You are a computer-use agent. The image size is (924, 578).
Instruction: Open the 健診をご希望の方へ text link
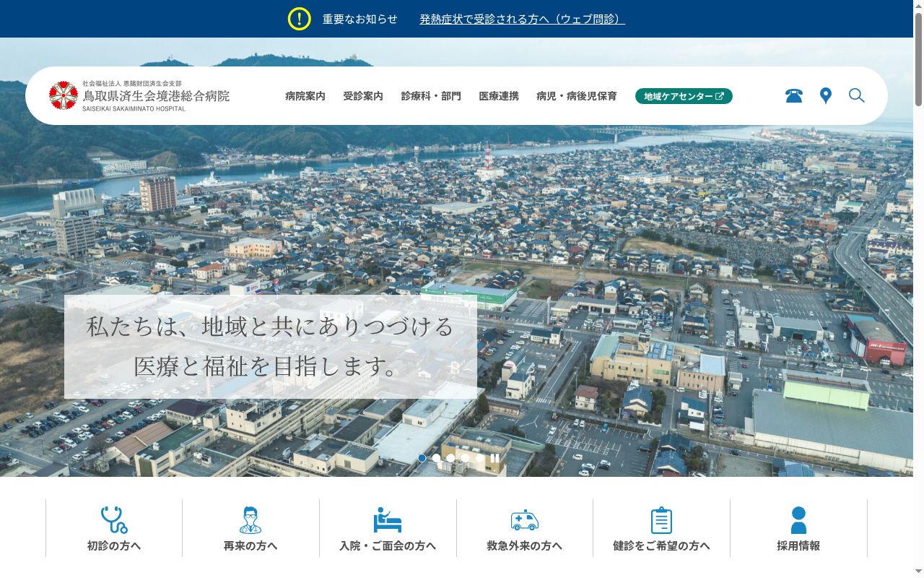click(x=661, y=546)
